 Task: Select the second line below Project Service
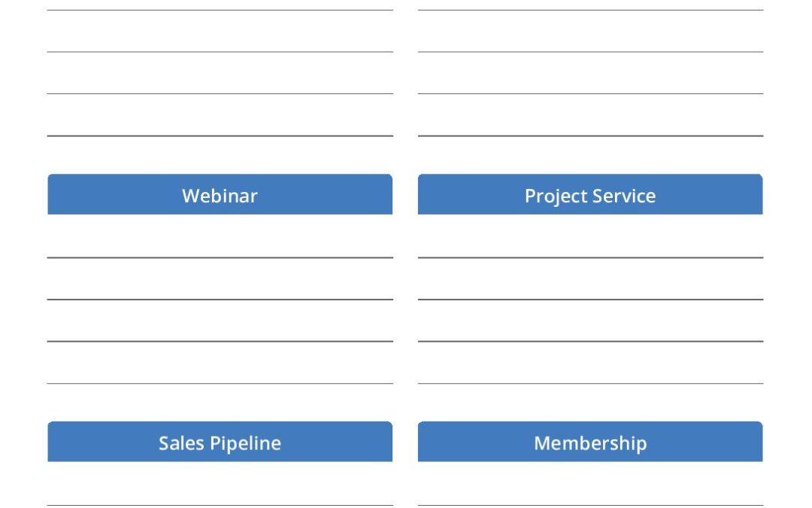click(x=590, y=280)
